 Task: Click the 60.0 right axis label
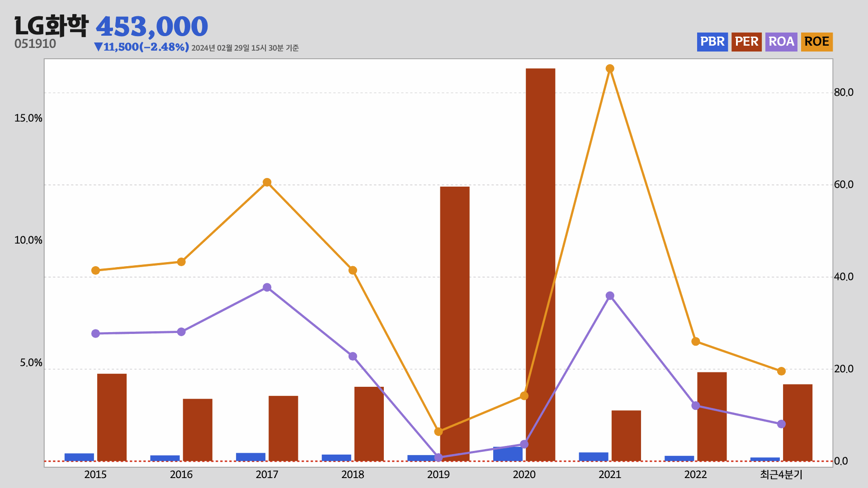[844, 185]
